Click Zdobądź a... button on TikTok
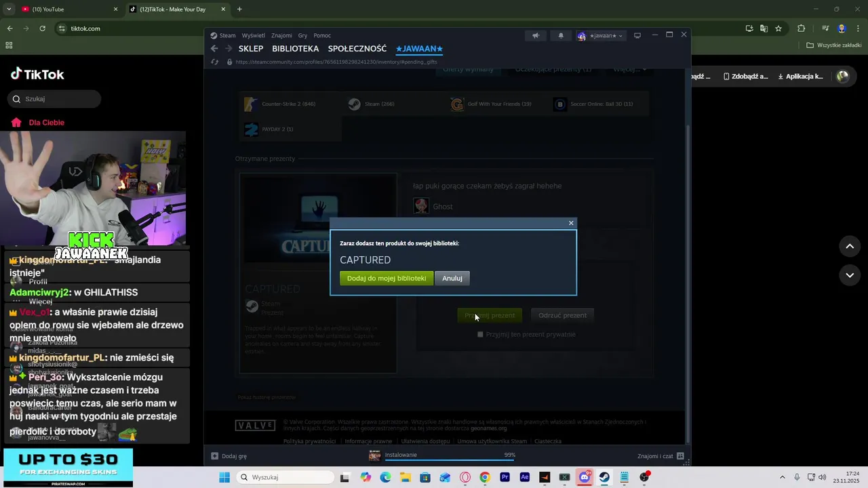This screenshot has width=868, height=488. 745,77
